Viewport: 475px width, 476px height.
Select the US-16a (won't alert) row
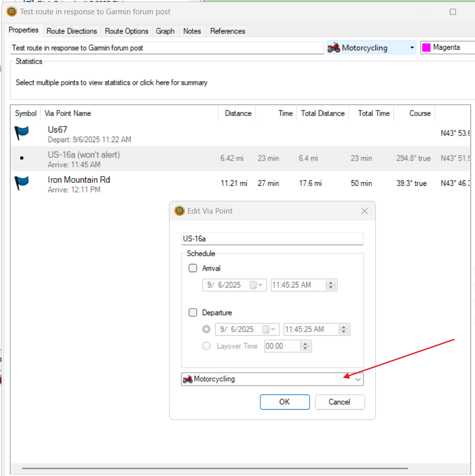click(240, 159)
